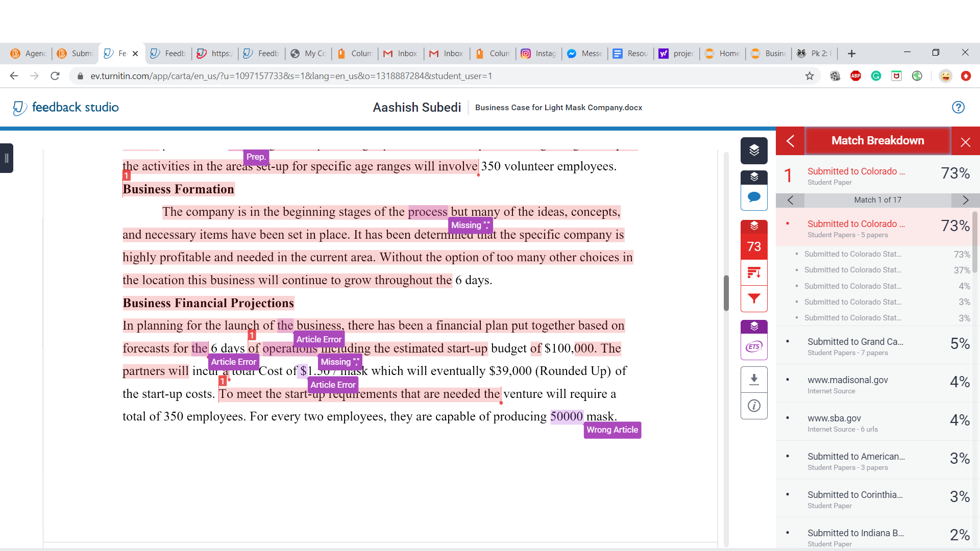980x551 pixels.
Task: Go back from Match Breakdown view
Action: (790, 141)
